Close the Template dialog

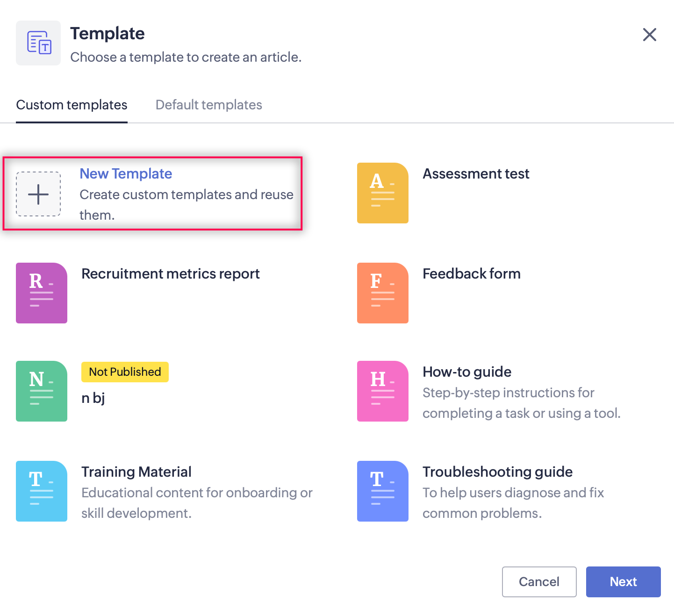coord(649,35)
